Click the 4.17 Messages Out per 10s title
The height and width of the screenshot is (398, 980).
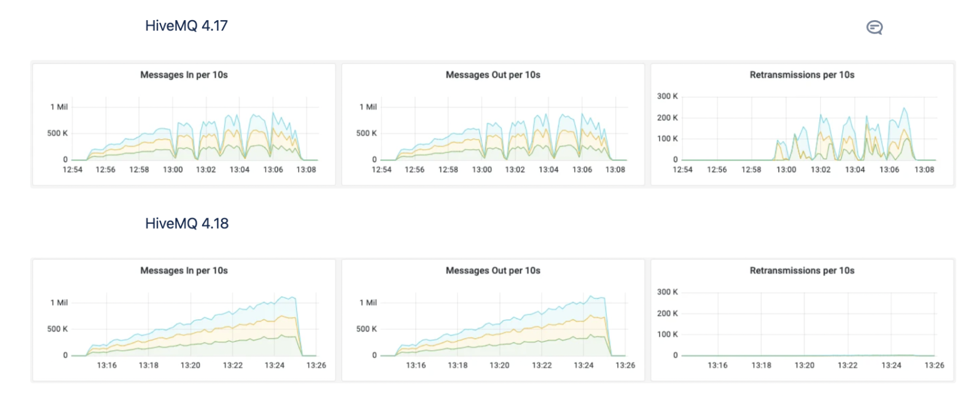[x=493, y=75]
